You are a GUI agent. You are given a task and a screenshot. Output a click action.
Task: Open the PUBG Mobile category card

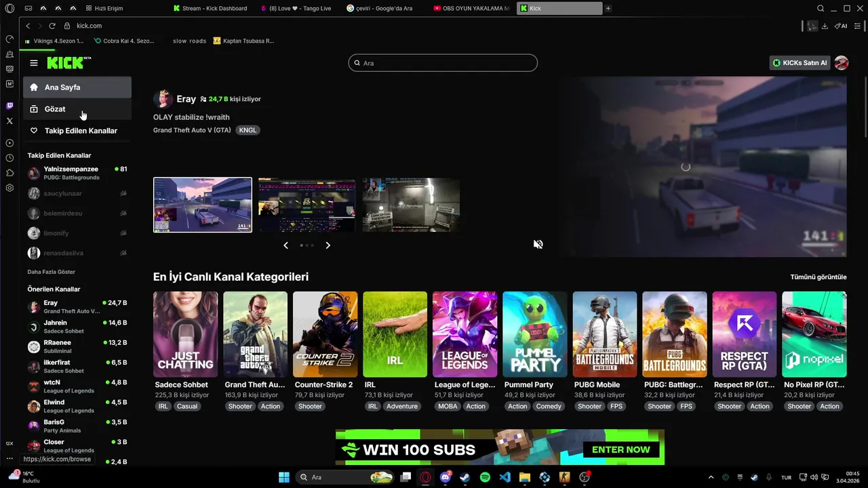tap(604, 334)
